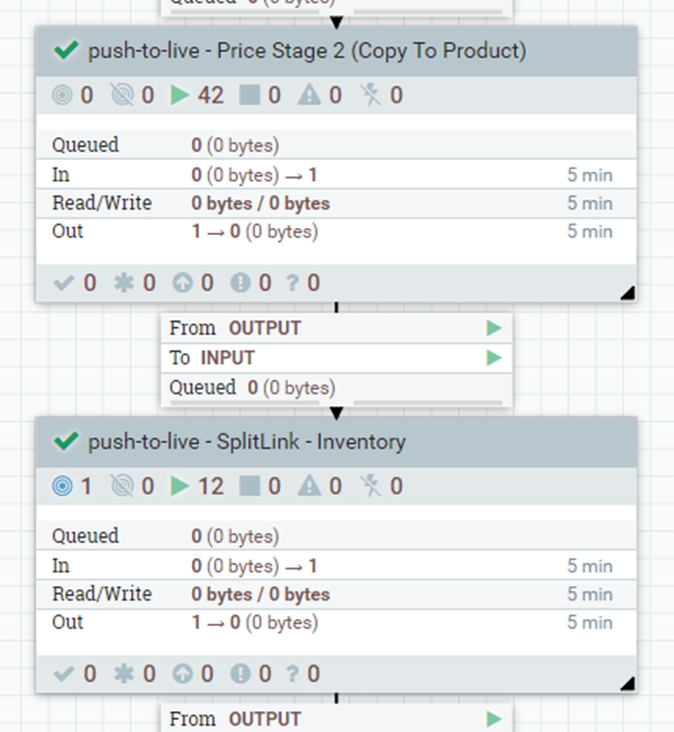Click exclamation icon in SplitLink - Inventory footer
The height and width of the screenshot is (732, 674).
pos(239,674)
